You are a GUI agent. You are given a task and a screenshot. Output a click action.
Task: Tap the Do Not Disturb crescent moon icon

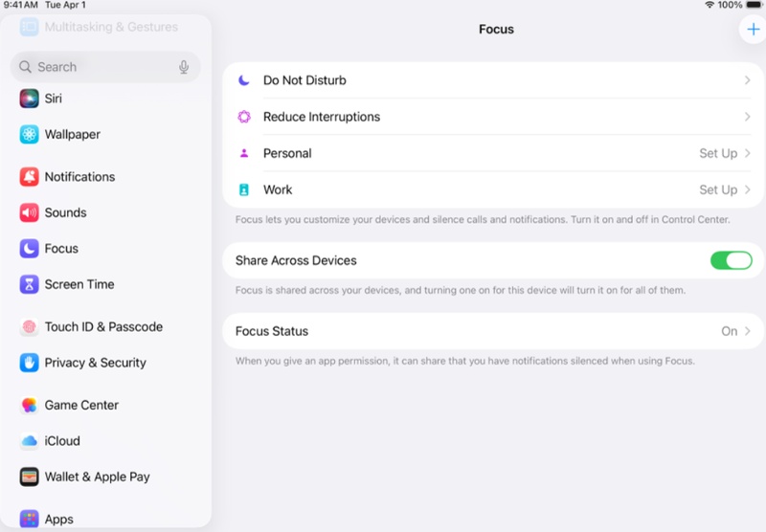coord(244,80)
